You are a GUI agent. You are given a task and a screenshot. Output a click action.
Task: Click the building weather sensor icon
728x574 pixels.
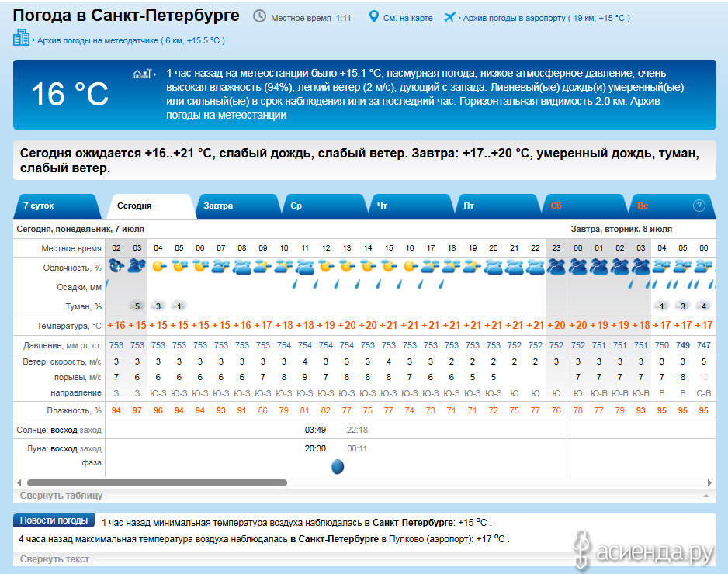click(22, 37)
